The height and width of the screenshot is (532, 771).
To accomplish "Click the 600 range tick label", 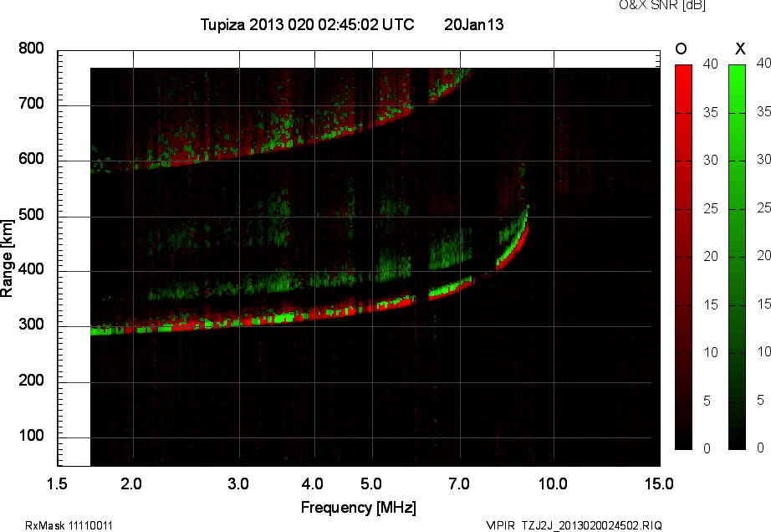I will coord(31,159).
